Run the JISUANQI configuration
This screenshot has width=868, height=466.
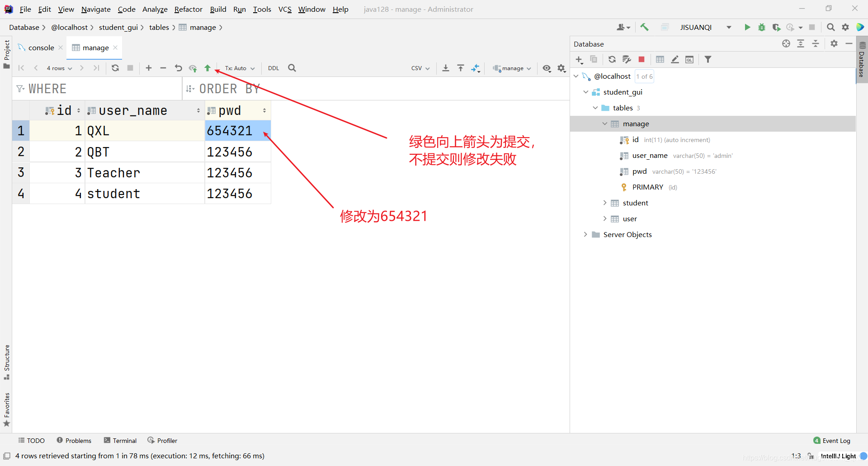(747, 27)
